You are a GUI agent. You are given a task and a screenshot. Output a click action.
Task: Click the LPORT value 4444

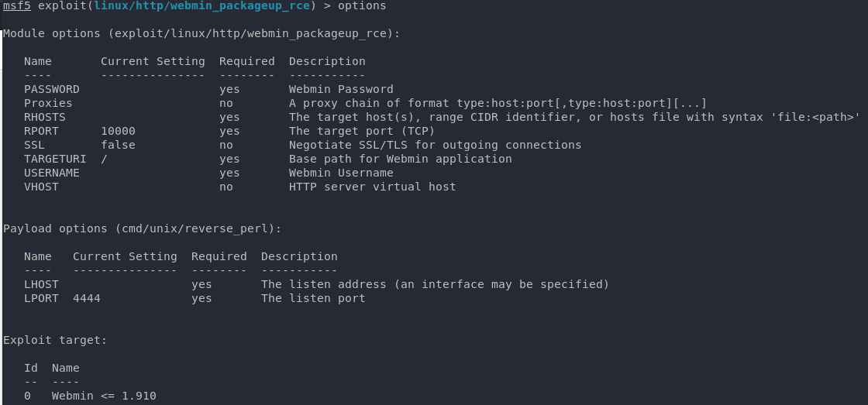[87, 298]
